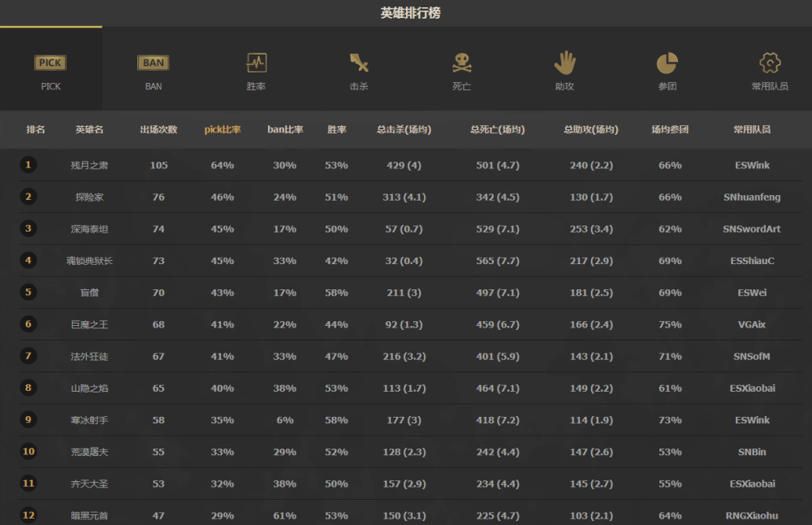The height and width of the screenshot is (525, 812).
Task: Open the common players (常用队员) gear icon
Action: 770,63
